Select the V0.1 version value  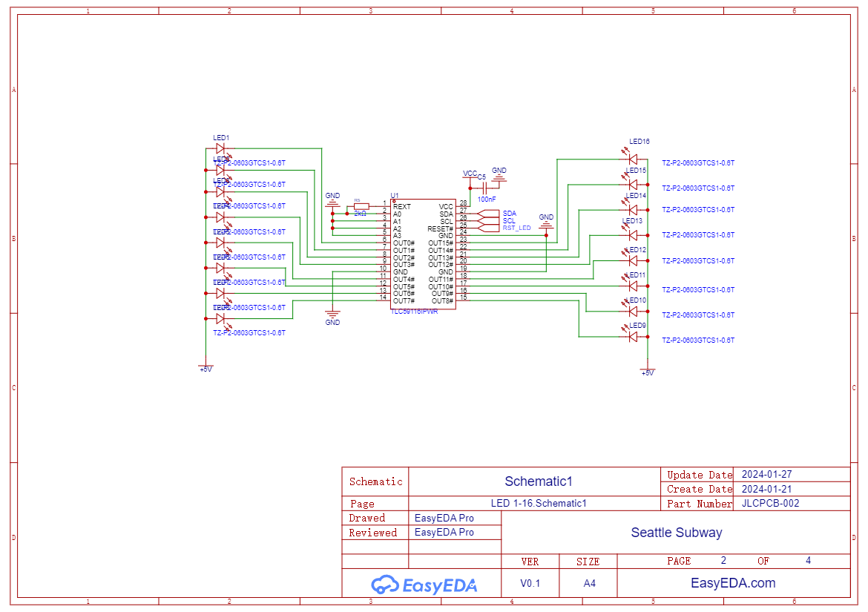point(530,583)
